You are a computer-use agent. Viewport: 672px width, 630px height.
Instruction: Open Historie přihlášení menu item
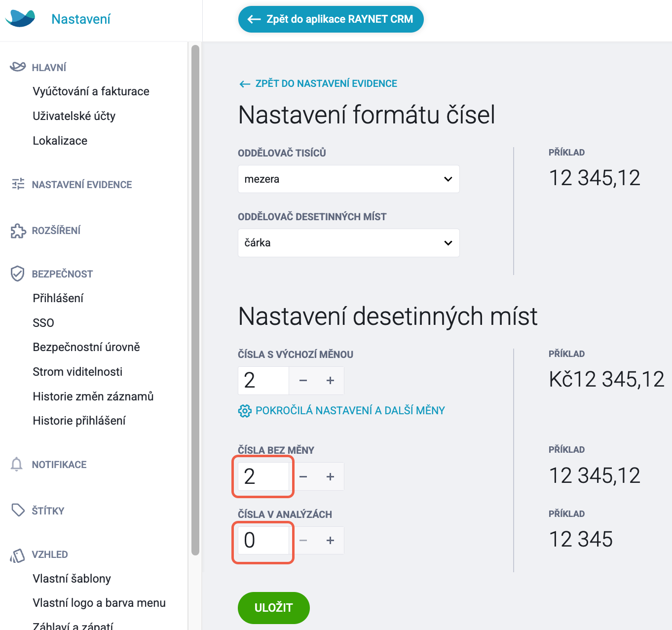click(79, 421)
